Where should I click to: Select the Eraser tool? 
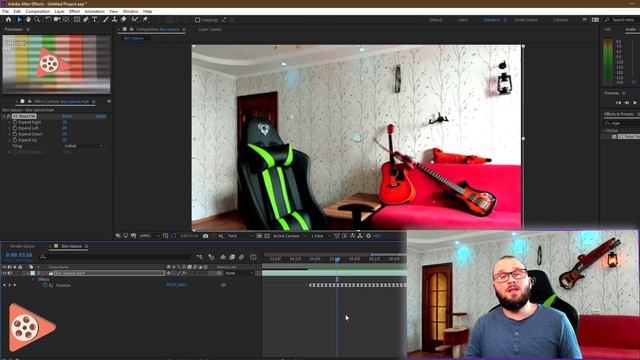tap(124, 19)
